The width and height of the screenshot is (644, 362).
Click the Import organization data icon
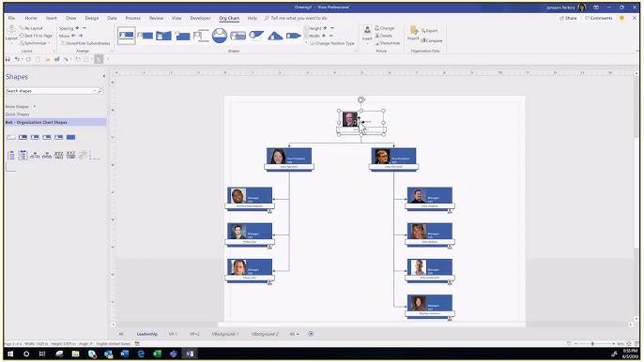coord(414,33)
